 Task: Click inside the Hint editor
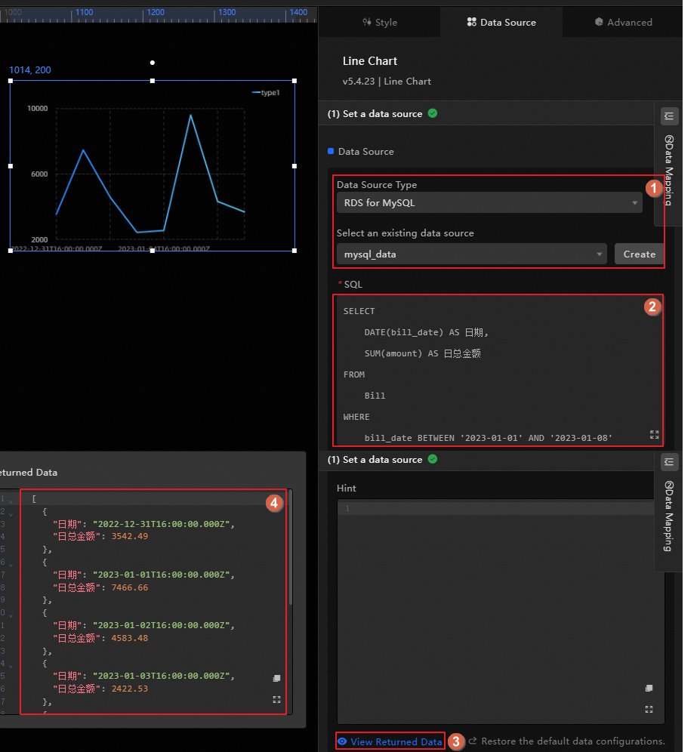coord(501,611)
